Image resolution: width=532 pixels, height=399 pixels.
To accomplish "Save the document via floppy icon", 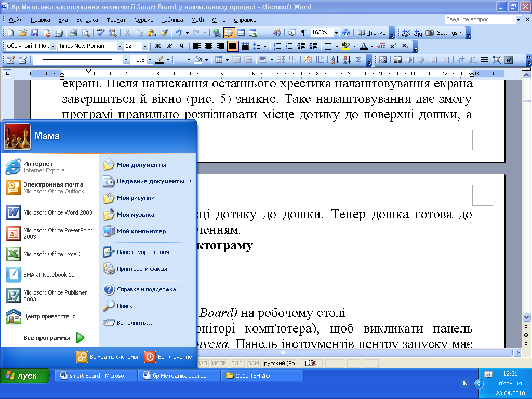I will tap(35, 33).
